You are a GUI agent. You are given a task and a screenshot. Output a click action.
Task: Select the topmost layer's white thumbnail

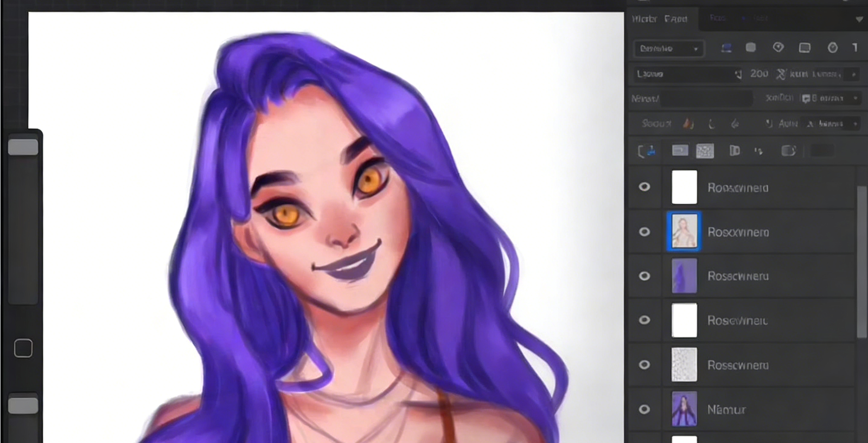[684, 187]
